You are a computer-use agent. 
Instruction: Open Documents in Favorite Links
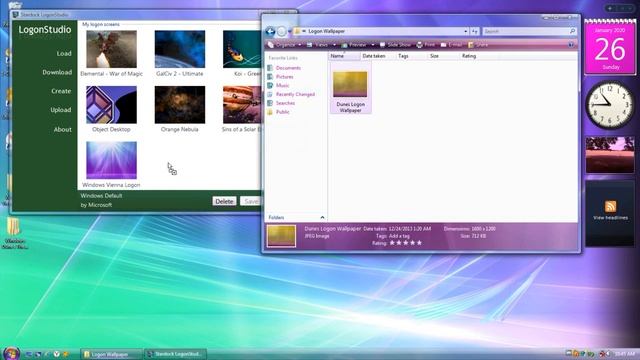288,68
